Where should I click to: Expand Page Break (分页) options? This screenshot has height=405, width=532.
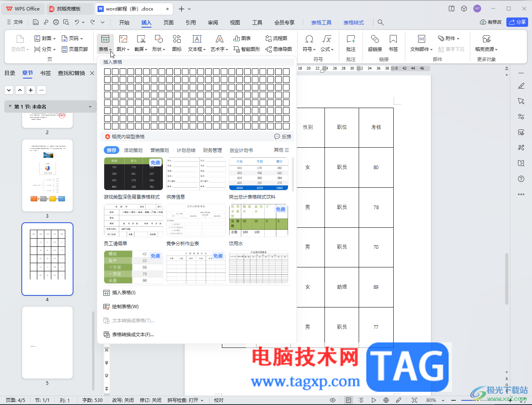click(45, 49)
